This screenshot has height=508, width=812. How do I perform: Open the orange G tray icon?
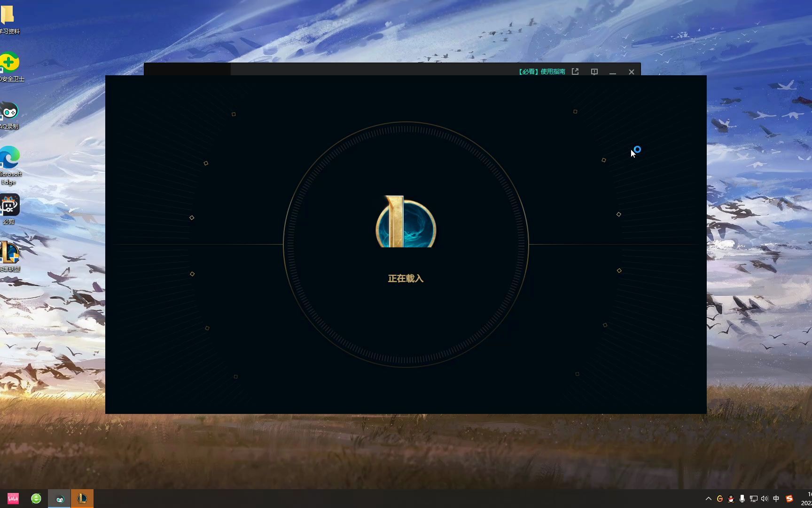point(720,499)
